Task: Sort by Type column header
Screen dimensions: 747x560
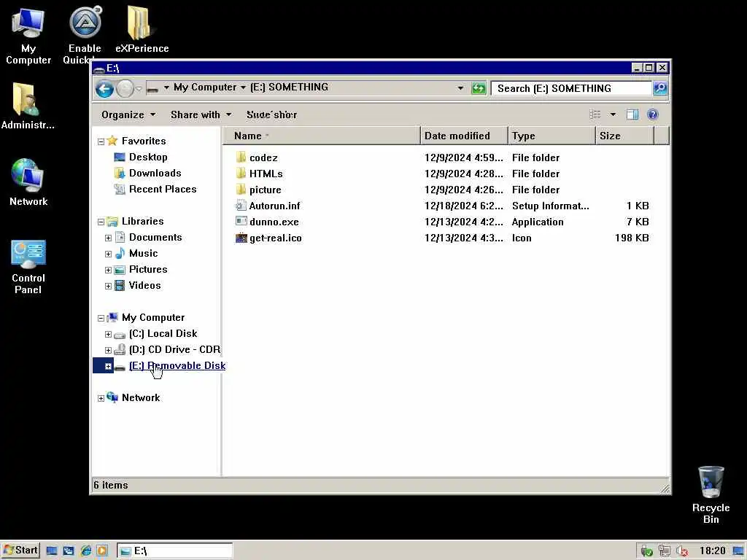Action: pyautogui.click(x=551, y=136)
